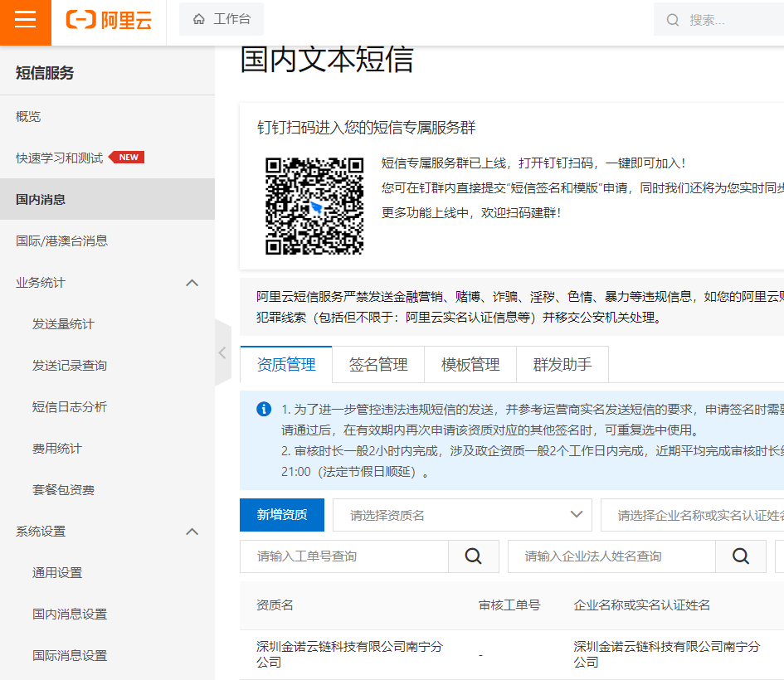Viewport: 784px width, 680px height.
Task: Focus the 请输入工单号查询 input
Action: click(x=344, y=556)
